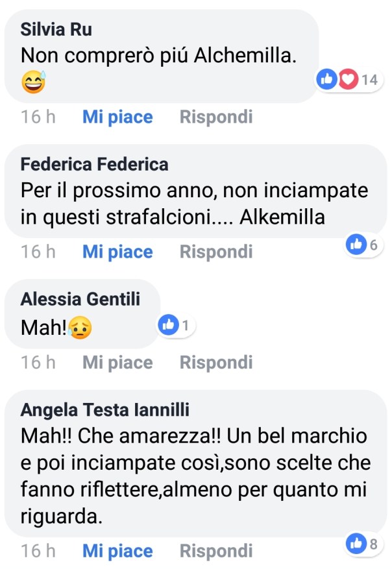
Task: Toggle 'Mi piace' on Angela Testa Iannilli's comment
Action: coord(117,551)
